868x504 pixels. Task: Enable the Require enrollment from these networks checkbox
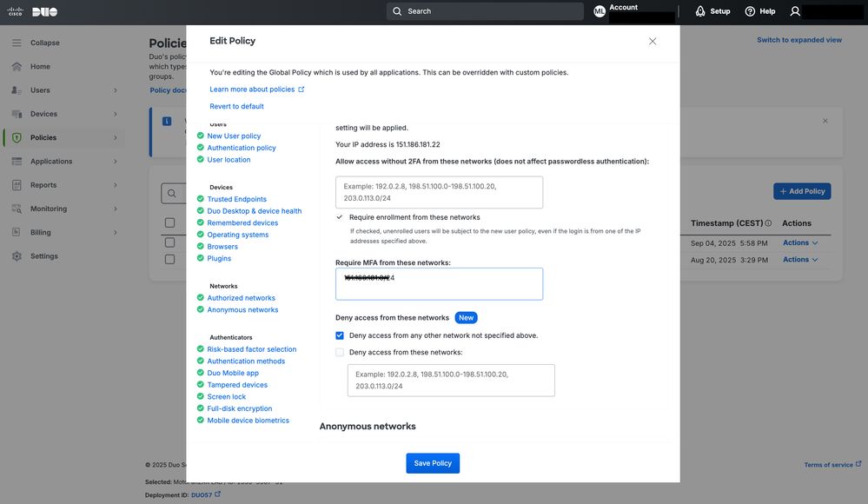(338, 216)
